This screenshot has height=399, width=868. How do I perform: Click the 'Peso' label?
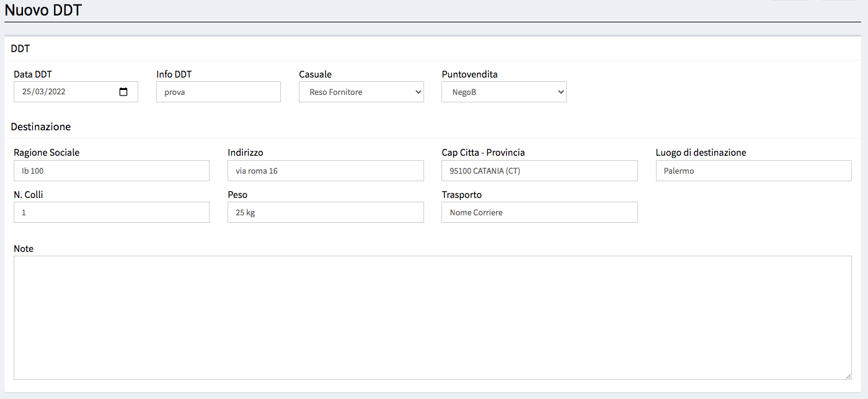pyautogui.click(x=237, y=195)
